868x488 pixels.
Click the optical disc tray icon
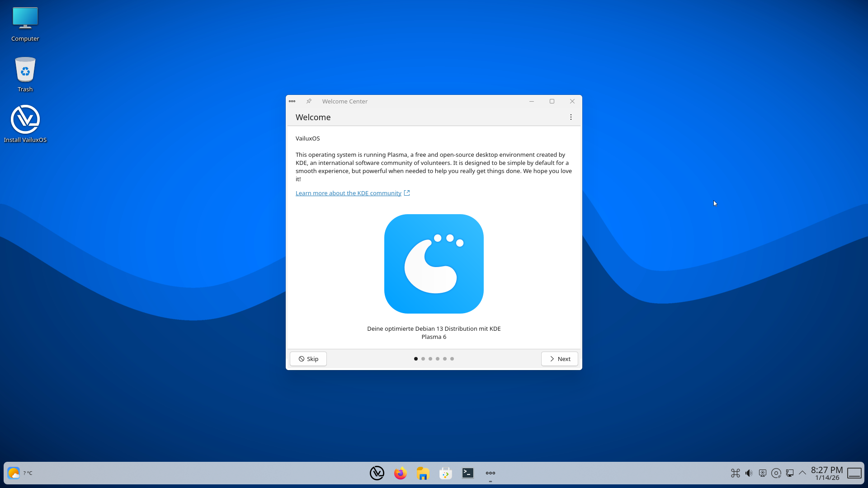(776, 473)
